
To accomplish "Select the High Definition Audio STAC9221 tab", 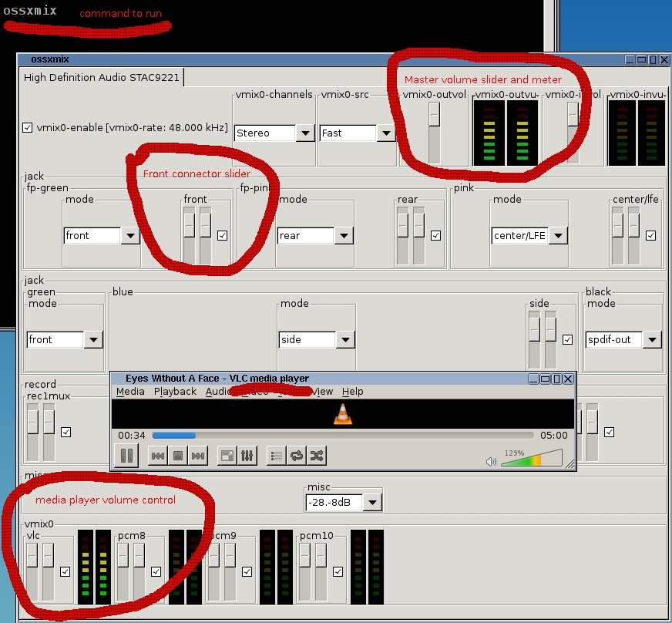I will pyautogui.click(x=102, y=77).
